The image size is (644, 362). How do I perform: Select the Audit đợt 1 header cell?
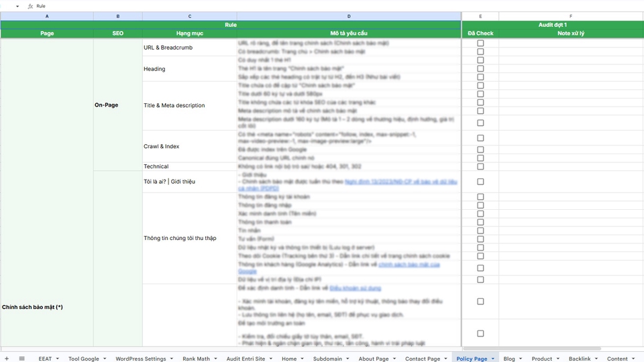pyautogui.click(x=552, y=25)
